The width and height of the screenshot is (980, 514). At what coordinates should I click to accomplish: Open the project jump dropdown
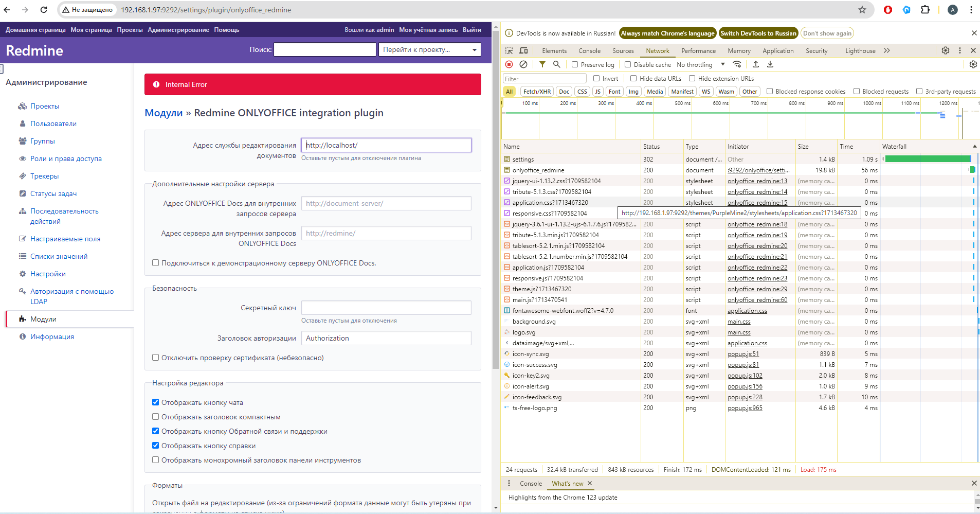pos(429,49)
